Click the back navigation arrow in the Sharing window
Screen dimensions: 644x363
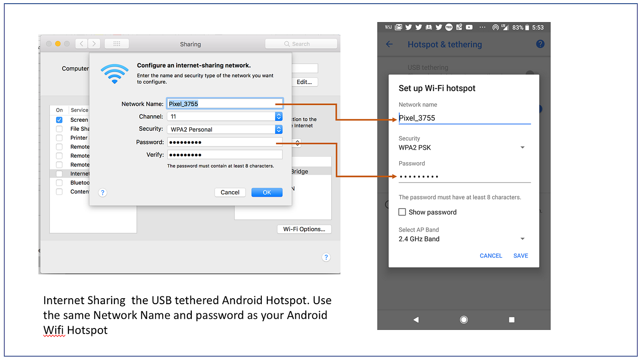click(x=81, y=43)
